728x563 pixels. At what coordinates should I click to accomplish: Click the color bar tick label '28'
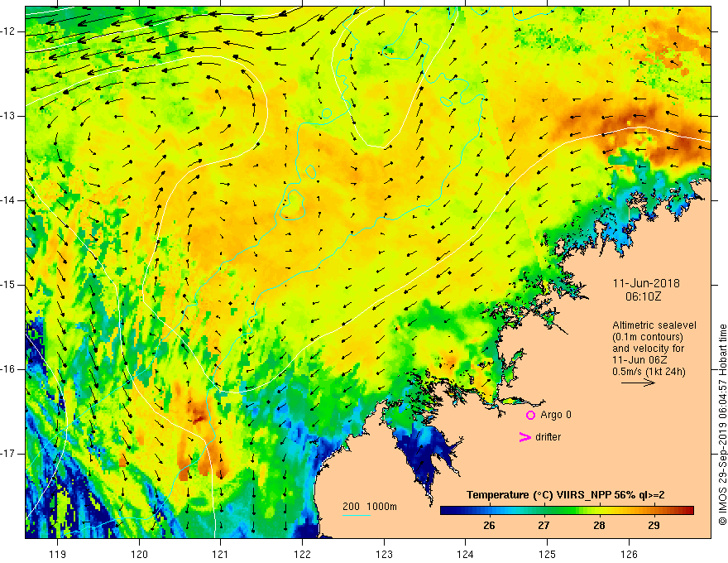point(599,526)
